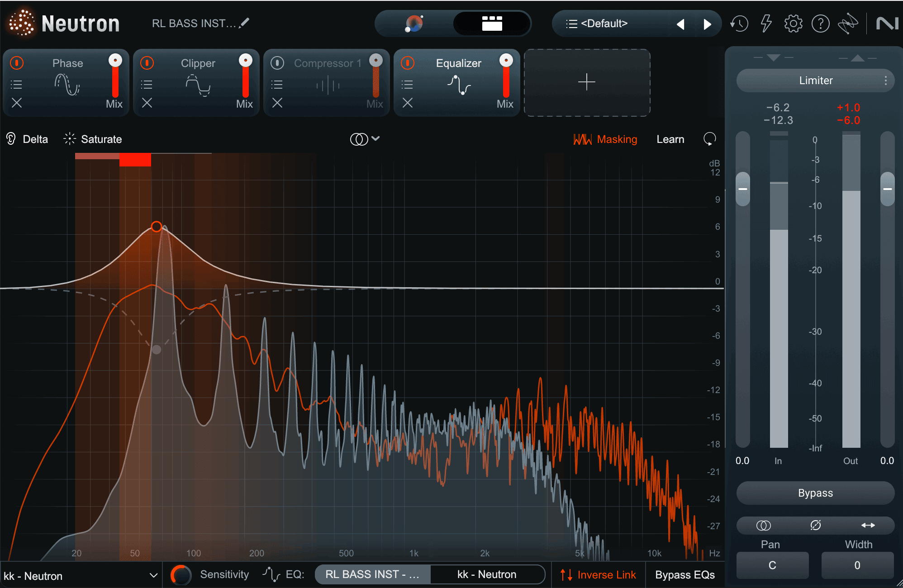Image resolution: width=903 pixels, height=588 pixels.
Task: Select the Equalizer module curve icon
Action: click(459, 85)
